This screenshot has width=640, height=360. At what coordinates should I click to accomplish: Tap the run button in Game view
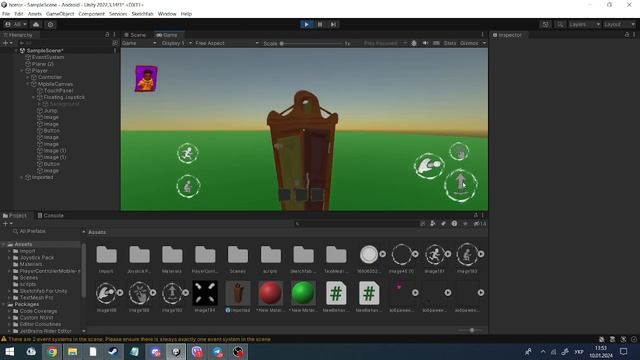click(x=188, y=153)
